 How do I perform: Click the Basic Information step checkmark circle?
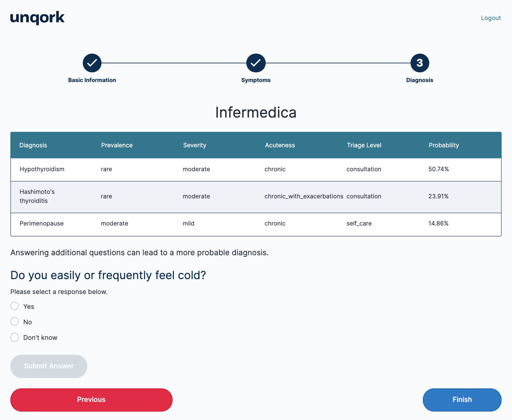92,63
